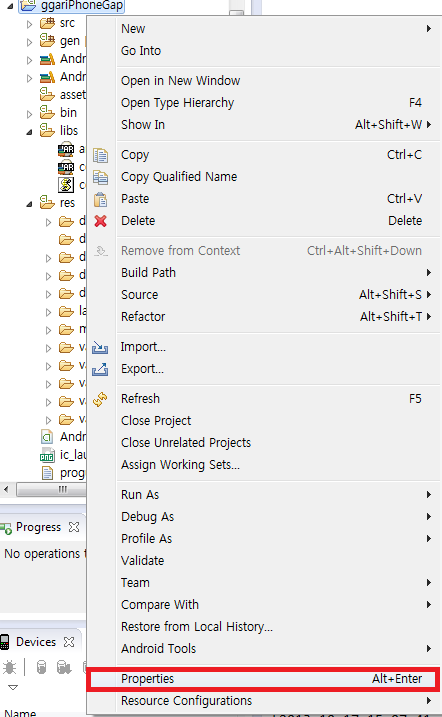
Task: Click the red Delete X icon
Action: tap(100, 221)
